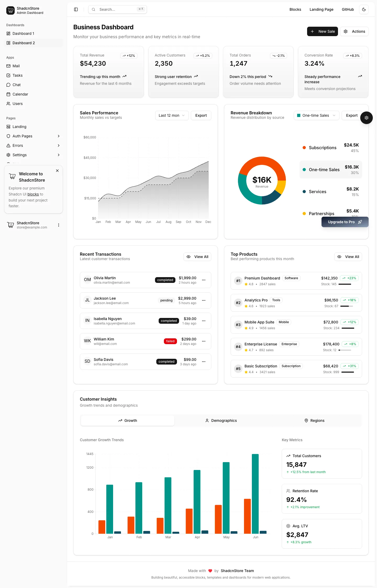This screenshot has height=588, width=377.
Task: Open the Landing page in sidebar
Action: (x=34, y=127)
